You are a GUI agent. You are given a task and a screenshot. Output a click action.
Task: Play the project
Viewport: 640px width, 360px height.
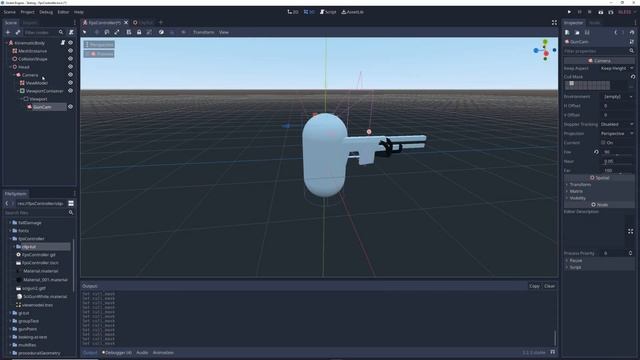pyautogui.click(x=569, y=12)
